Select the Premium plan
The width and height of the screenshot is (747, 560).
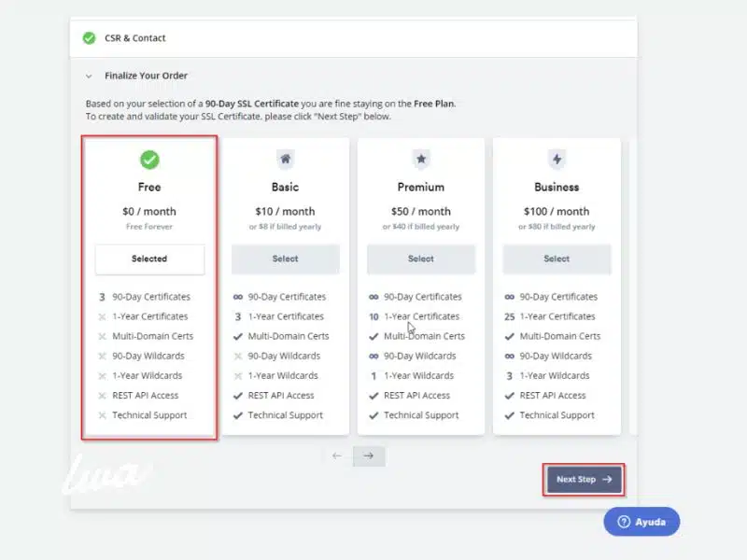pos(421,259)
